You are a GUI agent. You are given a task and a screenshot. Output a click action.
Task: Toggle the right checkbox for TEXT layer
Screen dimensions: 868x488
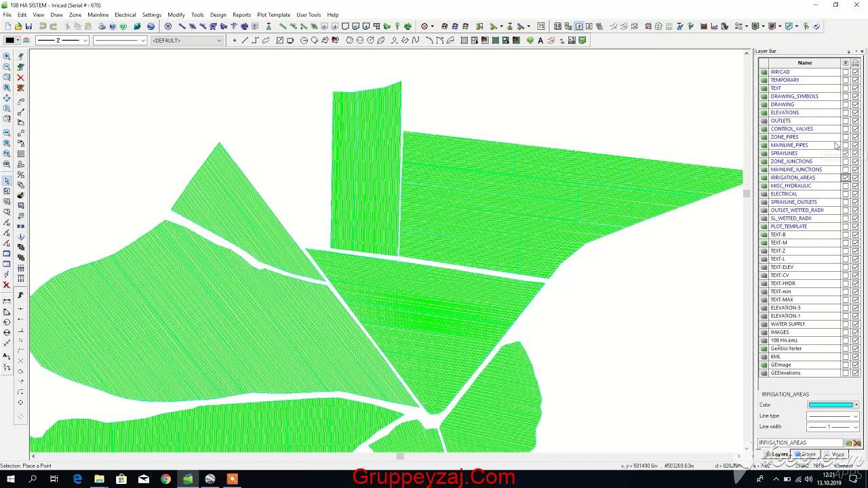856,88
